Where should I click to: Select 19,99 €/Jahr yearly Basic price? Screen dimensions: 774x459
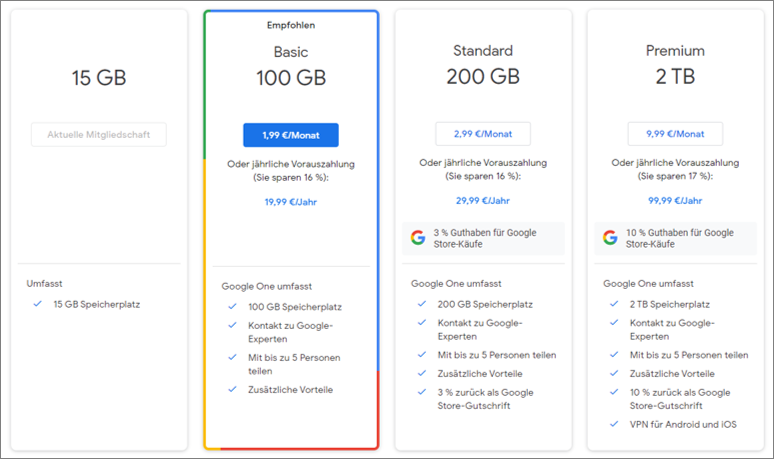pyautogui.click(x=291, y=202)
